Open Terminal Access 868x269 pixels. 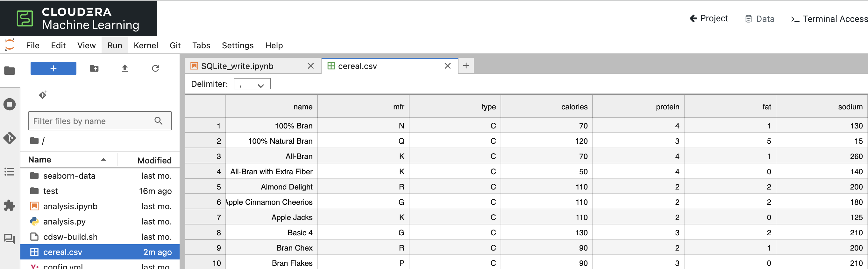click(x=829, y=19)
